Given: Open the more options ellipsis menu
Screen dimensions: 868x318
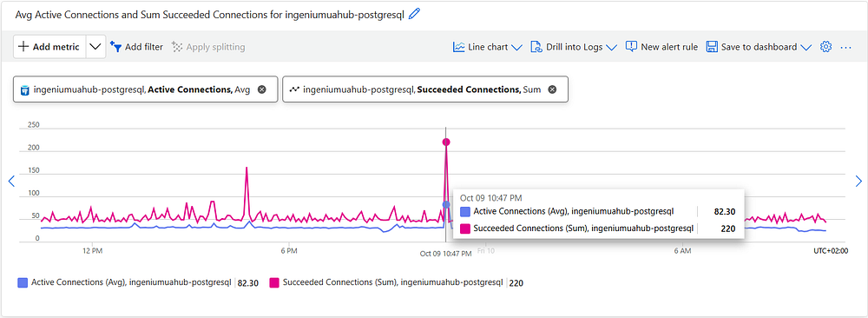Looking at the screenshot, I should tap(845, 47).
